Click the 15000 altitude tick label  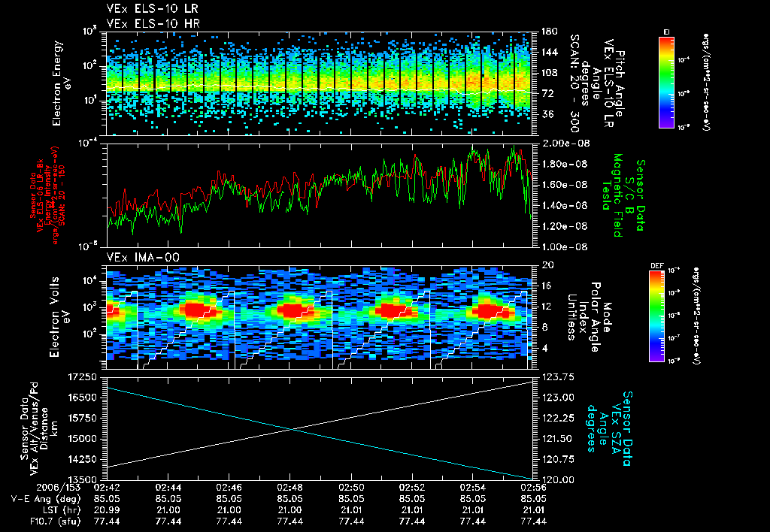[x=83, y=439]
